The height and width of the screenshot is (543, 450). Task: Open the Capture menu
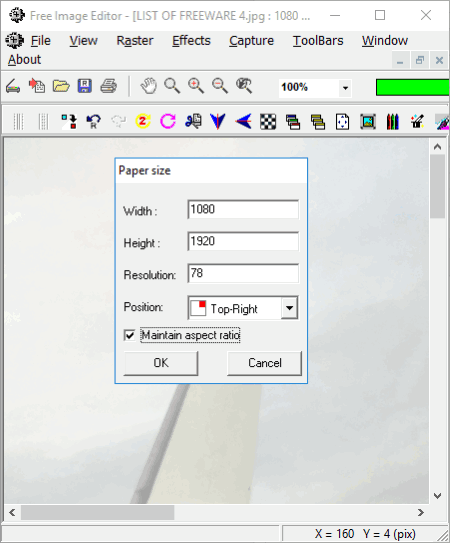(251, 41)
